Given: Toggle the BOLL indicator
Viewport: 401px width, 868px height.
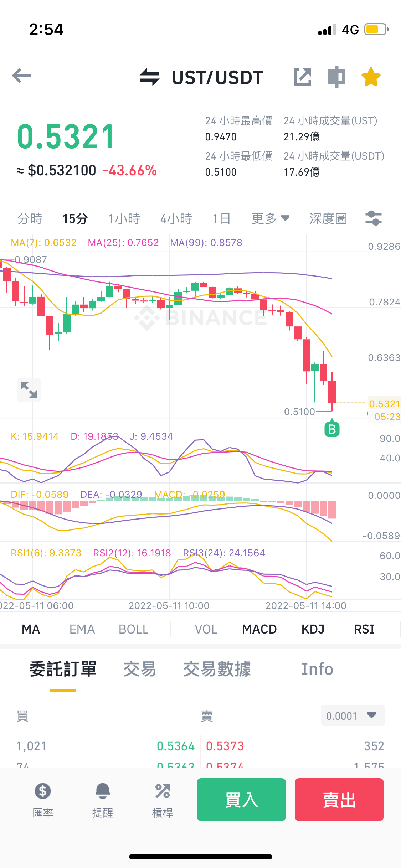Looking at the screenshot, I should (134, 629).
